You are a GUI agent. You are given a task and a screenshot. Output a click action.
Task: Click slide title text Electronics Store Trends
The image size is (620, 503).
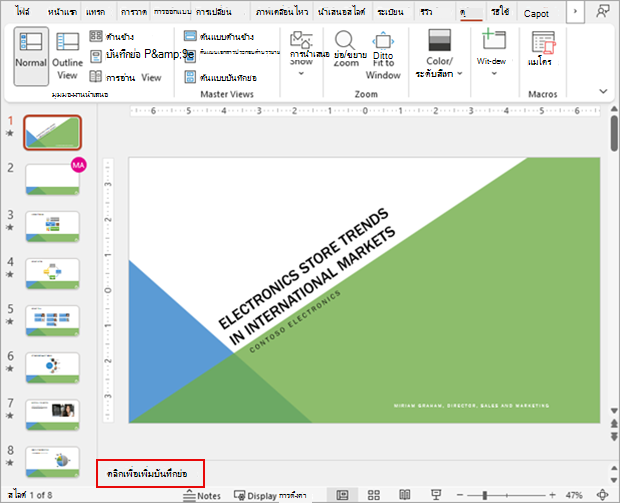[x=307, y=276]
